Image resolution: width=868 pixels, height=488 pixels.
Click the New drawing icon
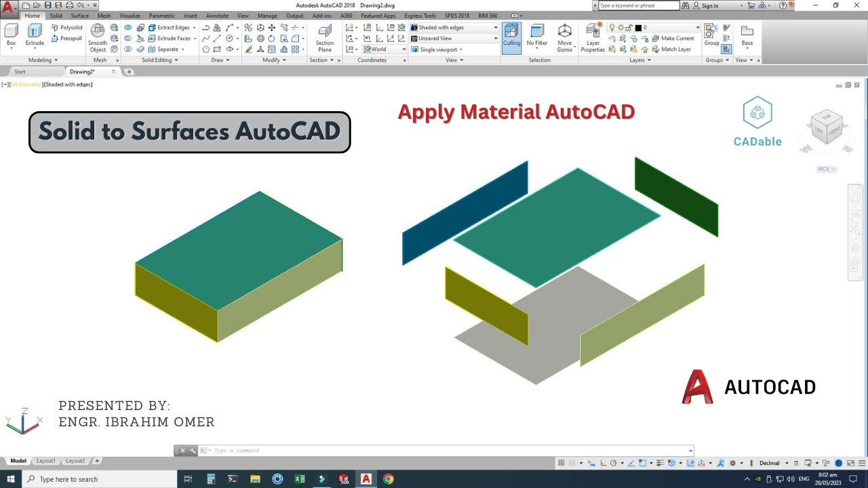[x=26, y=5]
